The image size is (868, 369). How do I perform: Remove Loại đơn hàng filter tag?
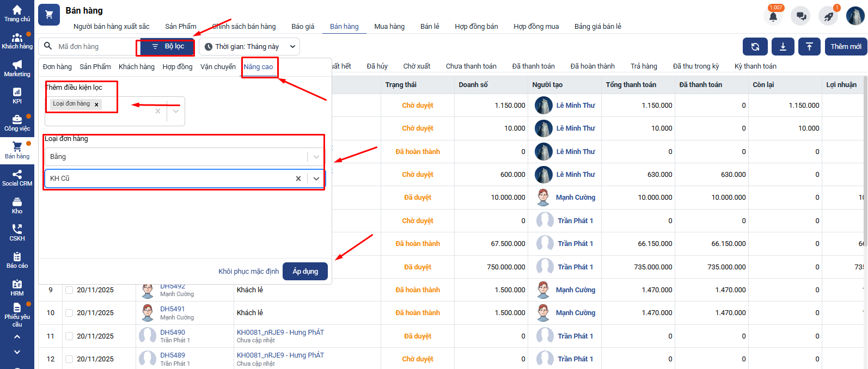tap(96, 104)
